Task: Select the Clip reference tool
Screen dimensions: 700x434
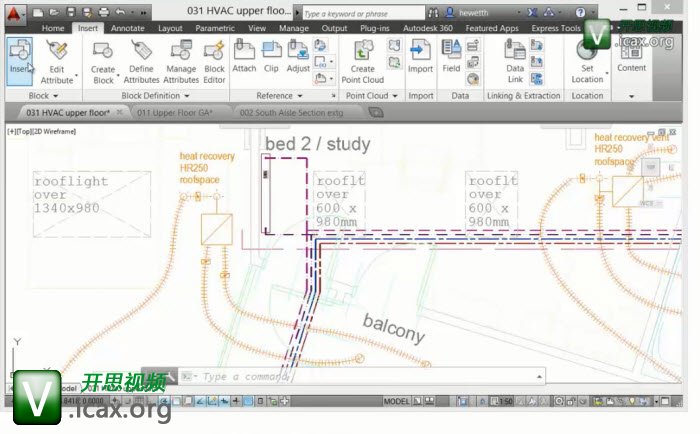Action: tap(271, 52)
